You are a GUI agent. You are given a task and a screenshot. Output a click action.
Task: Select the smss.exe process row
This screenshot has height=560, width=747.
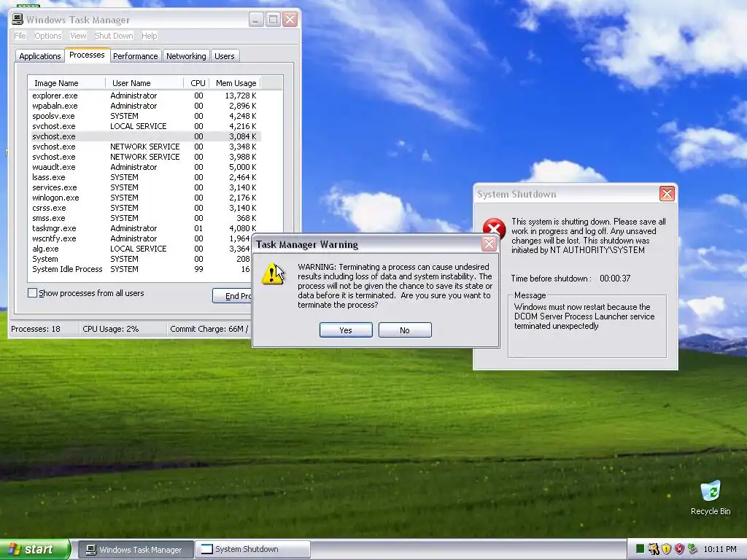pos(144,218)
